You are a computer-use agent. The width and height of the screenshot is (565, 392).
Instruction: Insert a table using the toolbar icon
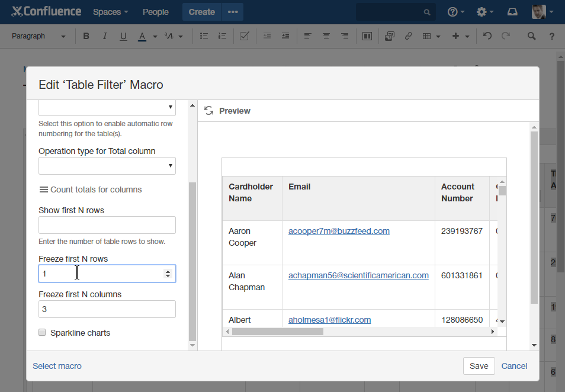(428, 36)
